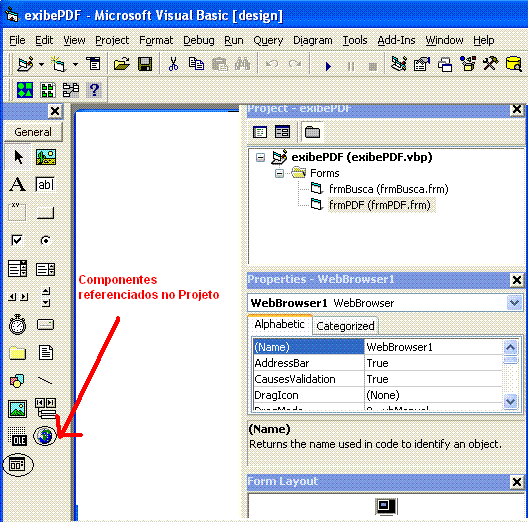Click the Copy toolbar icon
528x522 pixels.
click(x=196, y=64)
